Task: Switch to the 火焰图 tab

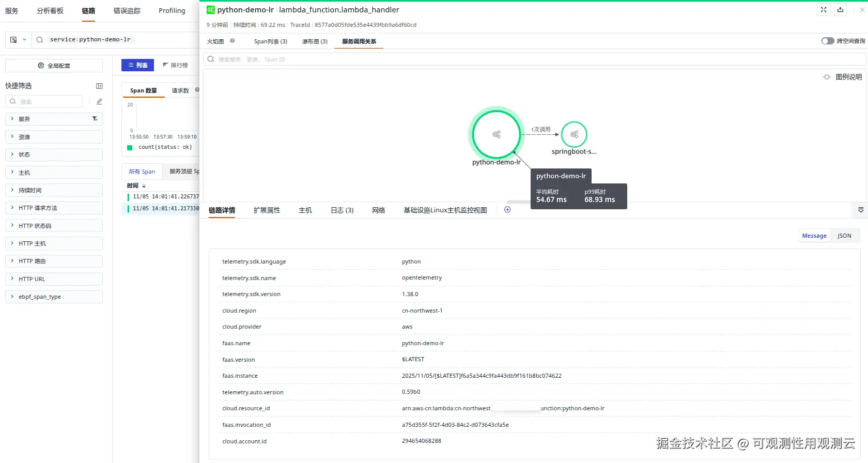Action: tap(215, 41)
